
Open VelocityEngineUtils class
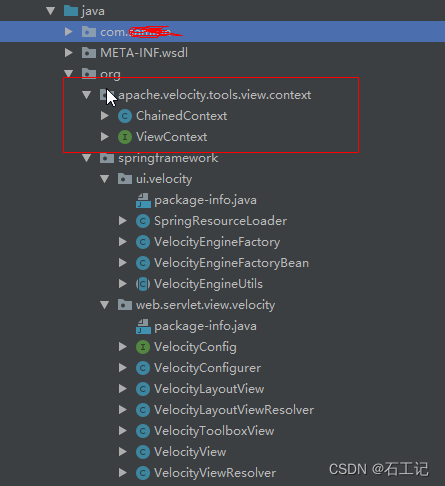pyautogui.click(x=208, y=284)
